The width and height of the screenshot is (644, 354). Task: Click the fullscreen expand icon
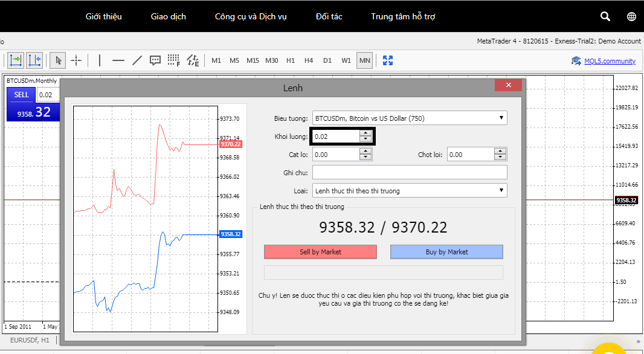click(388, 60)
